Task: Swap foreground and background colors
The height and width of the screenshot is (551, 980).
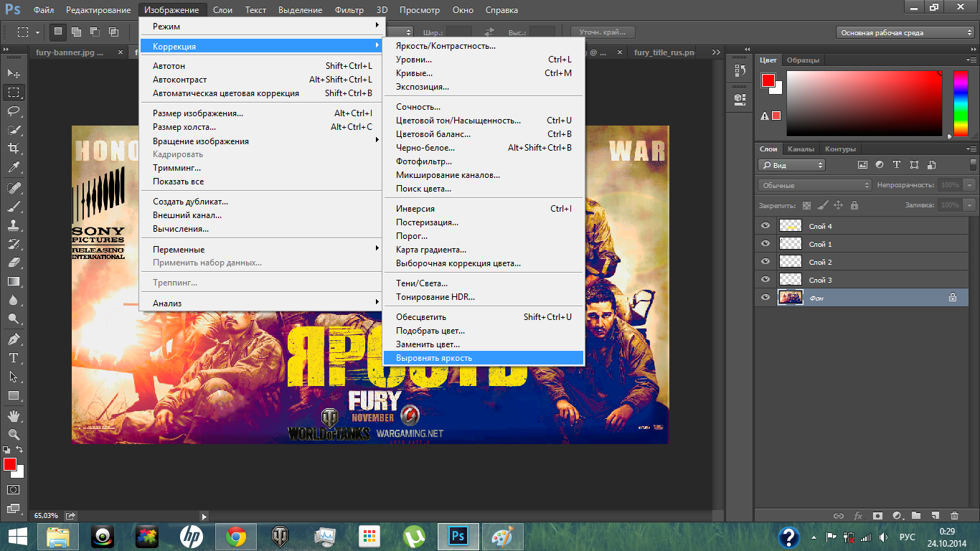Action: (20, 449)
